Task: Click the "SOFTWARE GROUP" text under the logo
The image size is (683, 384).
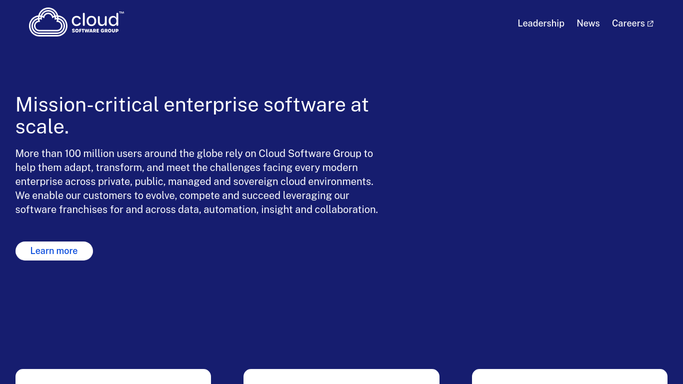Action: pos(95,31)
